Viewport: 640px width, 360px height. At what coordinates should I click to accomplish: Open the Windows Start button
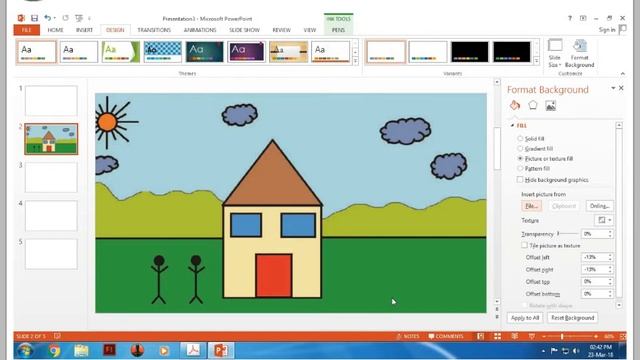(25, 351)
